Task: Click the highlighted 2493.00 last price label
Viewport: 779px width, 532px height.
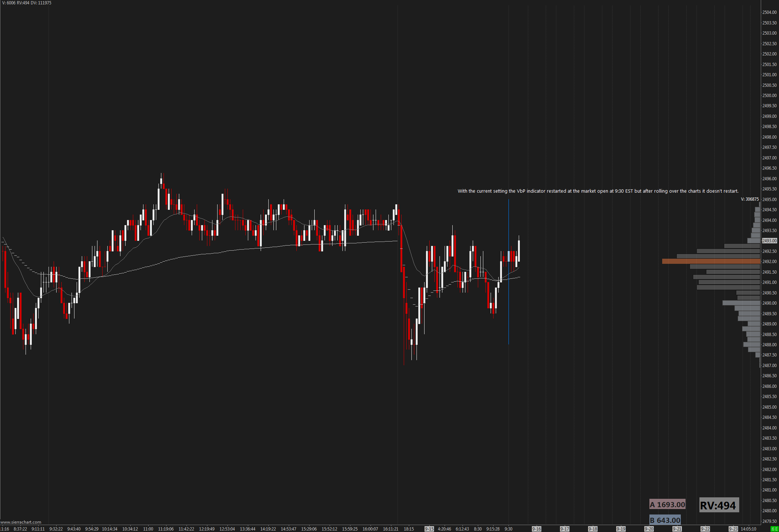Action: (769, 241)
